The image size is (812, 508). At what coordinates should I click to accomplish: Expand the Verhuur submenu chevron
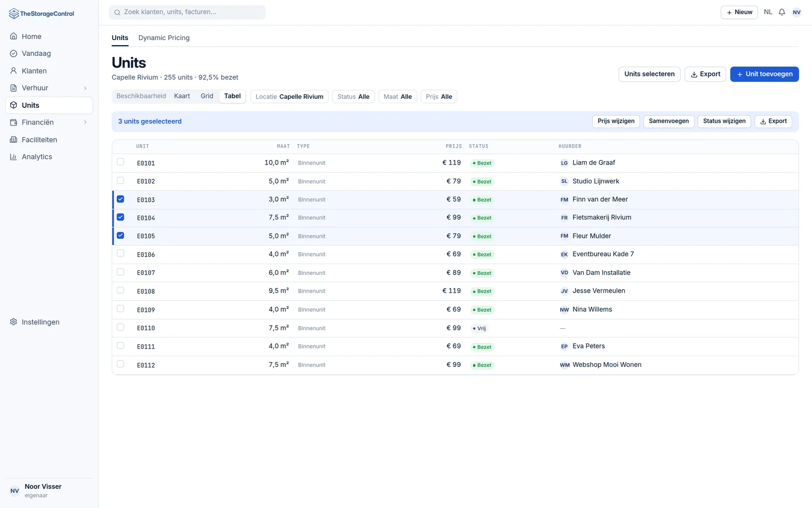click(85, 88)
